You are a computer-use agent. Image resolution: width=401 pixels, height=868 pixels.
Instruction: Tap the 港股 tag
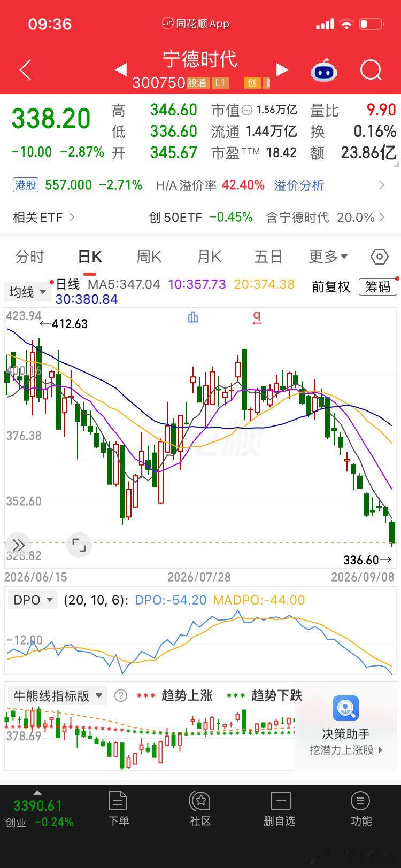26,185
